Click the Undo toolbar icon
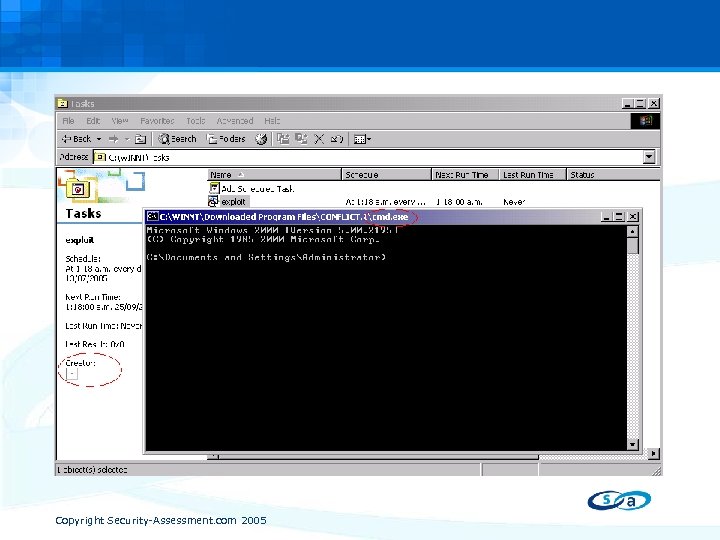The image size is (720, 540). pyautogui.click(x=337, y=139)
